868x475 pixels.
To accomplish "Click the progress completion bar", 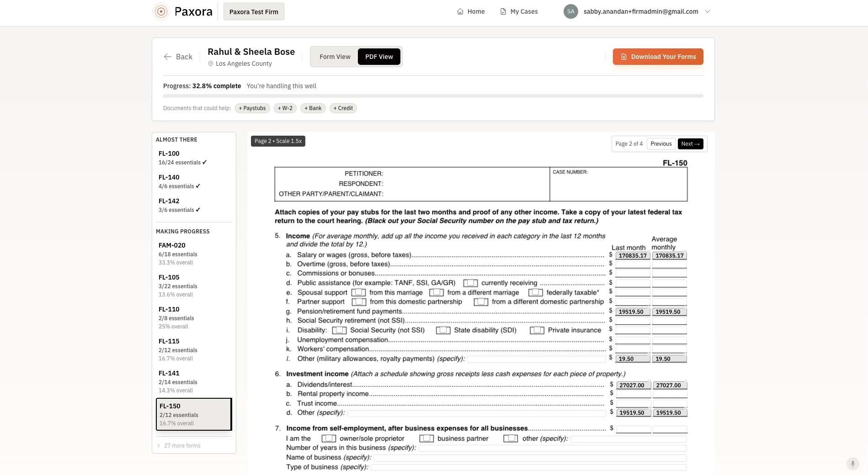I will (x=433, y=96).
